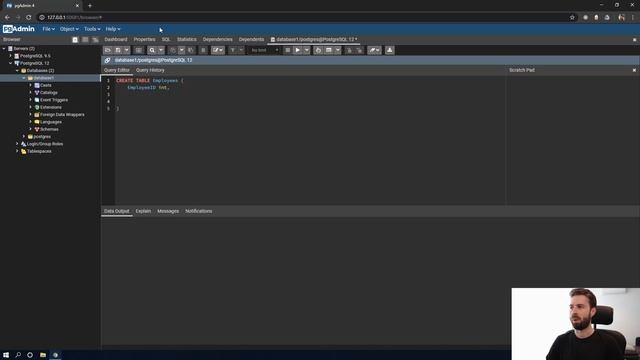Expand the PostgreSQL 9.5 server node arrow
This screenshot has height=360, width=640.
[x=11, y=56]
